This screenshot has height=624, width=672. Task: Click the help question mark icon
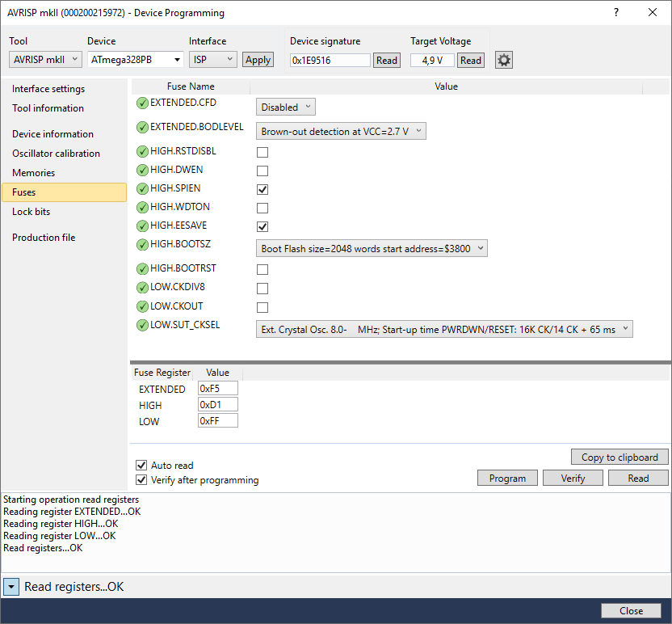pos(615,12)
